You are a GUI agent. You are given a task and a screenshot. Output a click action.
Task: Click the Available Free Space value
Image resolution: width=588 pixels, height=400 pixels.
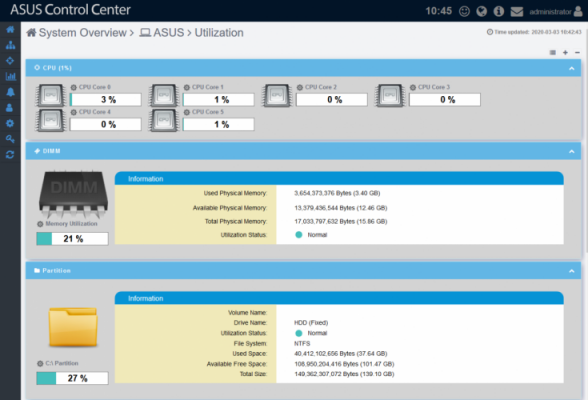pyautogui.click(x=344, y=364)
